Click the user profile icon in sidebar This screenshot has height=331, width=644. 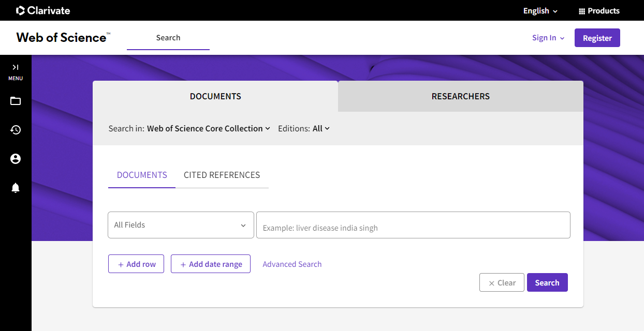[x=16, y=159]
